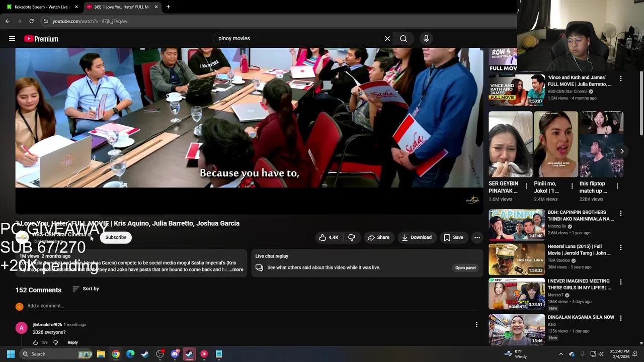This screenshot has height=362, width=644.
Task: Open 'Heneral Luna (2015)' video title
Action: click(x=579, y=250)
